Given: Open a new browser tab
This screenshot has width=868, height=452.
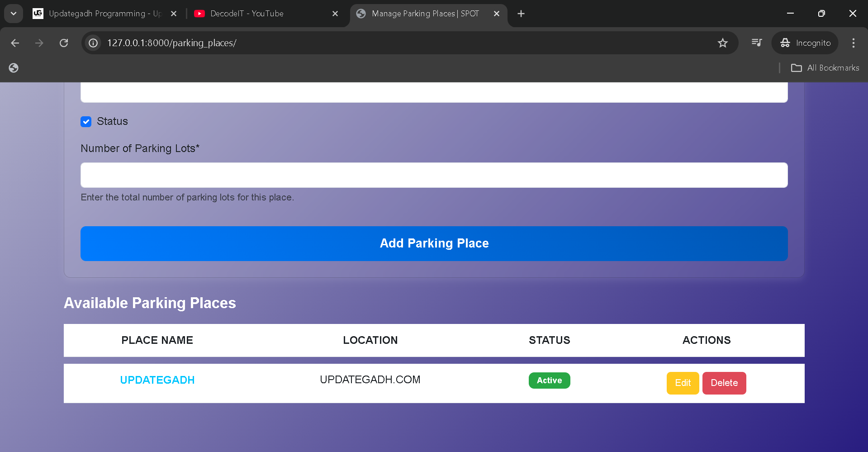Looking at the screenshot, I should click(521, 14).
